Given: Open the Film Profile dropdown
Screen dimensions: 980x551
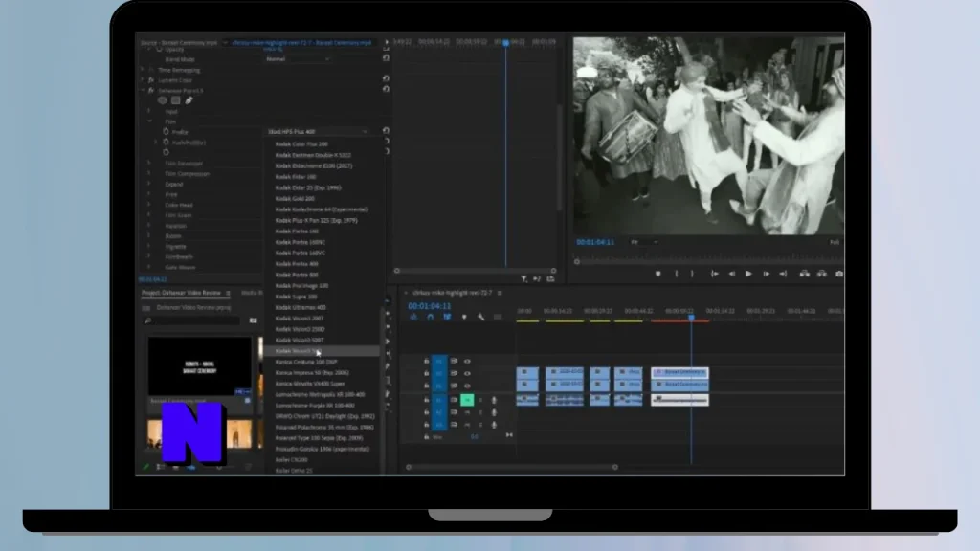Looking at the screenshot, I should (x=318, y=132).
